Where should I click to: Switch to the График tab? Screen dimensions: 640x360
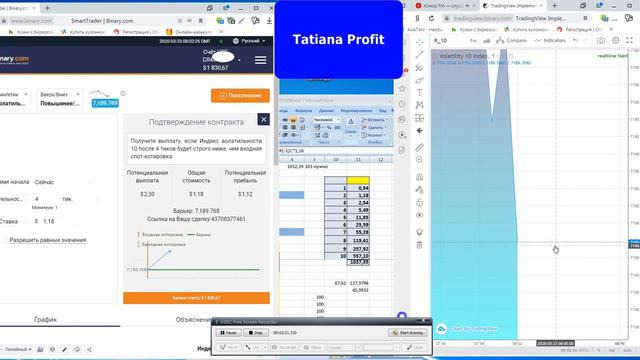[46, 320]
